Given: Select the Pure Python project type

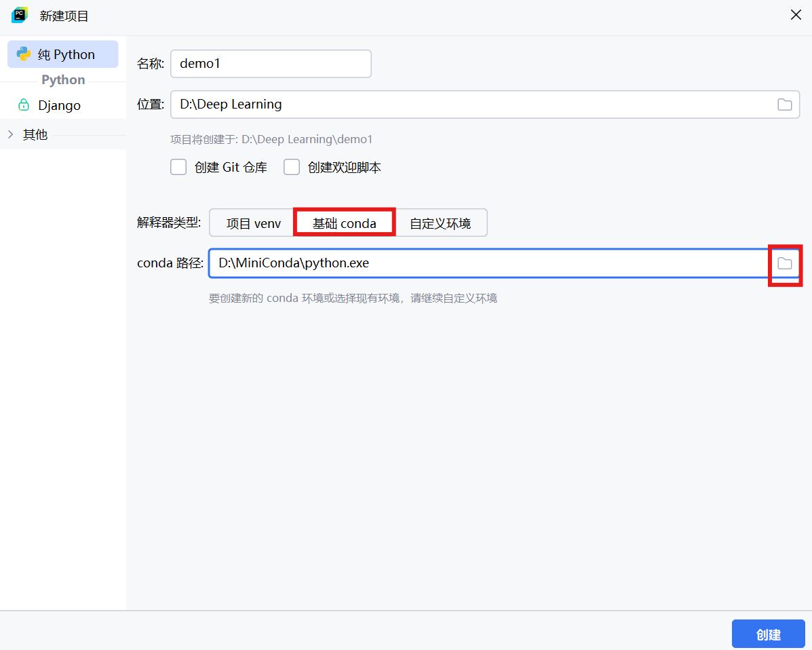Looking at the screenshot, I should pyautogui.click(x=62, y=54).
